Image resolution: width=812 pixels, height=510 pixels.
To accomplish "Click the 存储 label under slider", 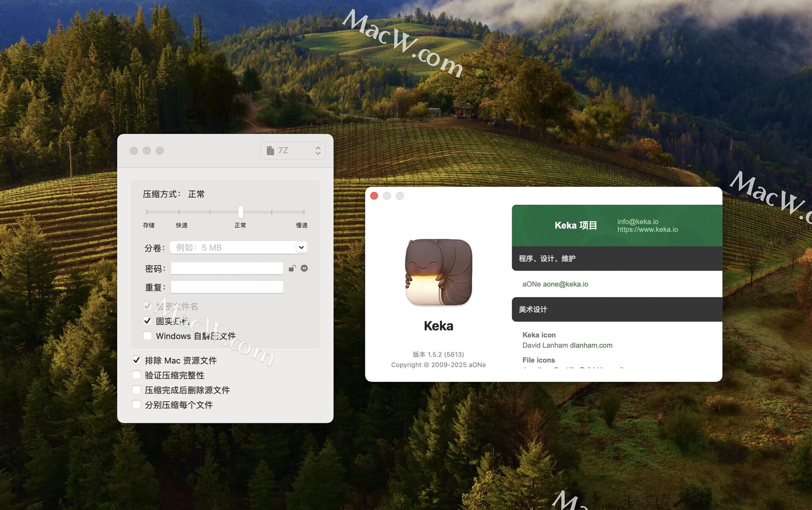I will click(x=149, y=225).
